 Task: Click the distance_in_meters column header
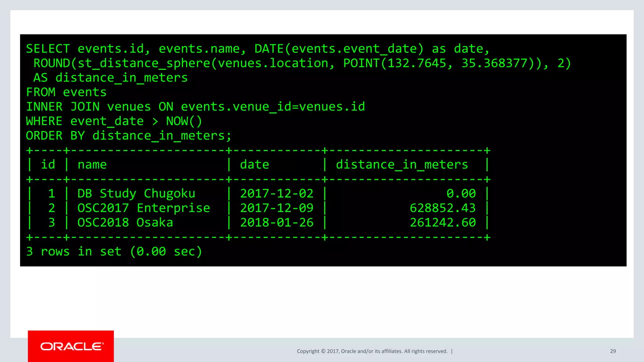(x=402, y=165)
